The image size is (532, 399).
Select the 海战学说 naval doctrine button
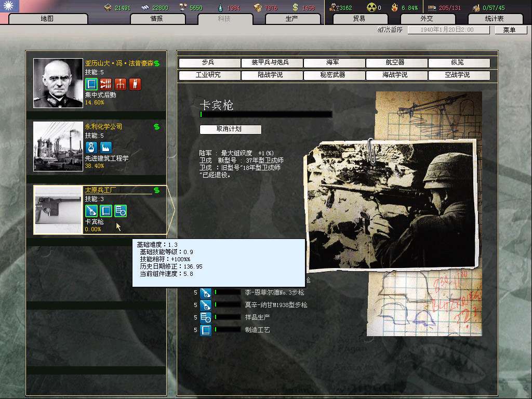click(396, 75)
